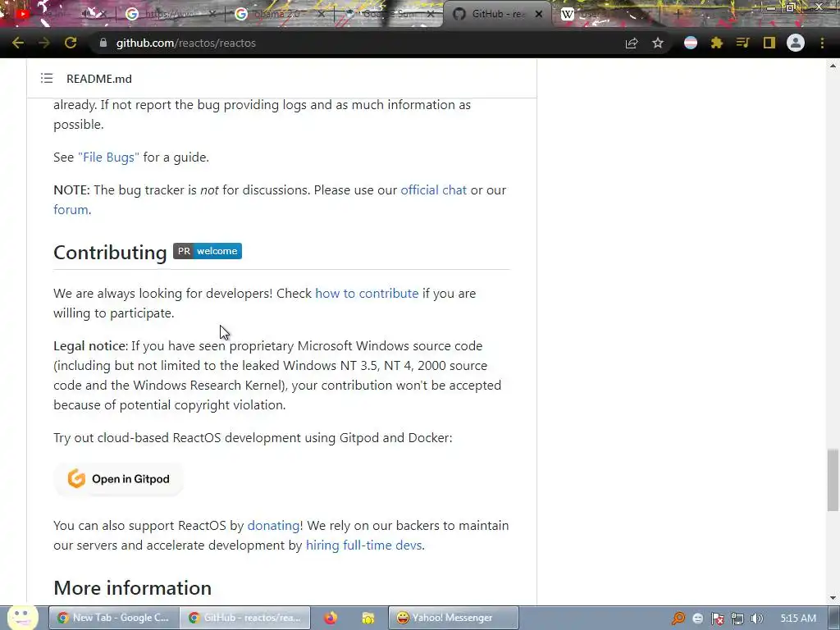
Task: Bookmark this tab with the star
Action: [658, 43]
